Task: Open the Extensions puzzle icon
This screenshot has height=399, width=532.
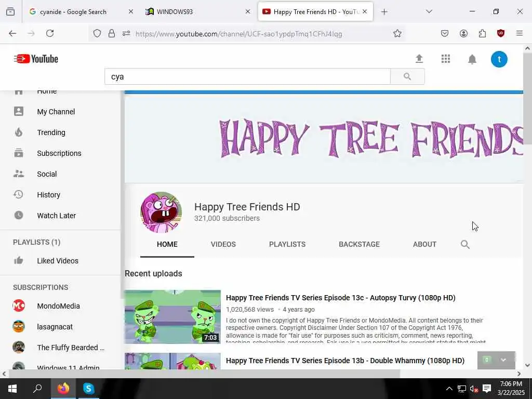Action: (x=482, y=33)
